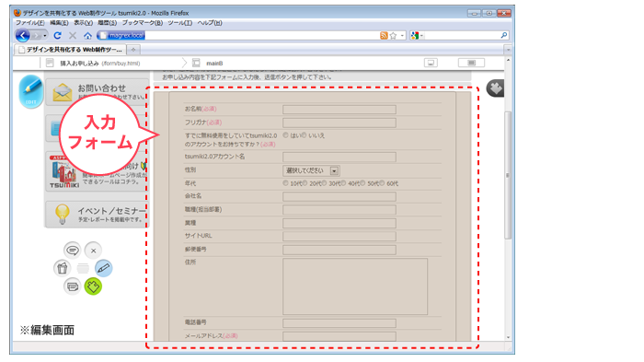The height and width of the screenshot is (362, 644).
Task: Click the mainB breadcrumb
Action: pyautogui.click(x=214, y=64)
